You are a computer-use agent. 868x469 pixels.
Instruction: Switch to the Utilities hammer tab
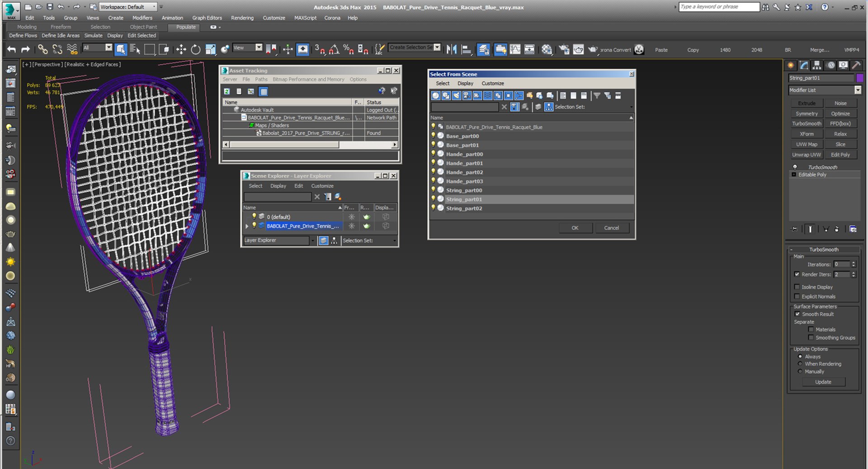click(x=856, y=65)
